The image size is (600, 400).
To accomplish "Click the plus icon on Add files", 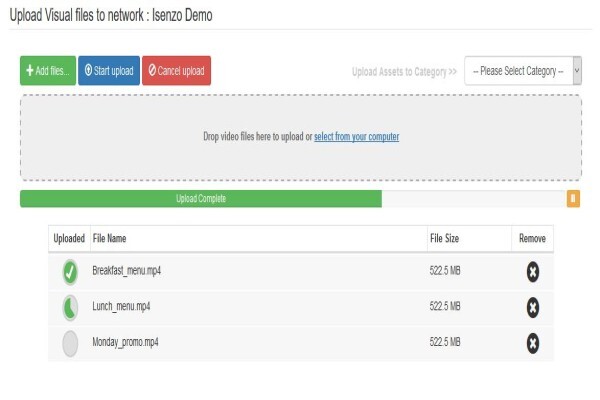I will pos(30,70).
